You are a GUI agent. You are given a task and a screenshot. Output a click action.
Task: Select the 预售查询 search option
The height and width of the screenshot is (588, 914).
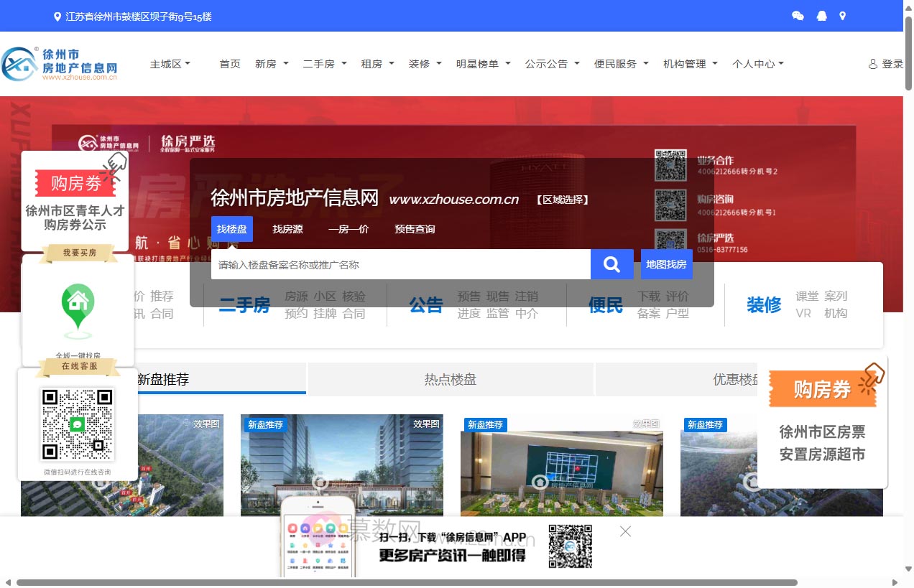415,228
